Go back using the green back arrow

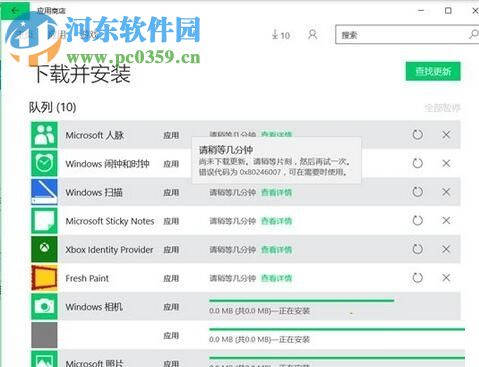[x=15, y=11]
